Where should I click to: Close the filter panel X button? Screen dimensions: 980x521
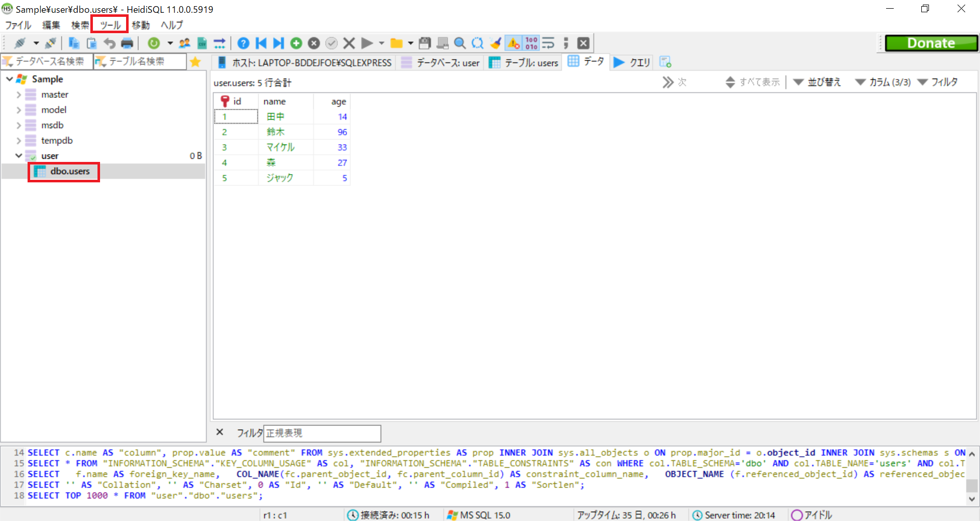220,432
